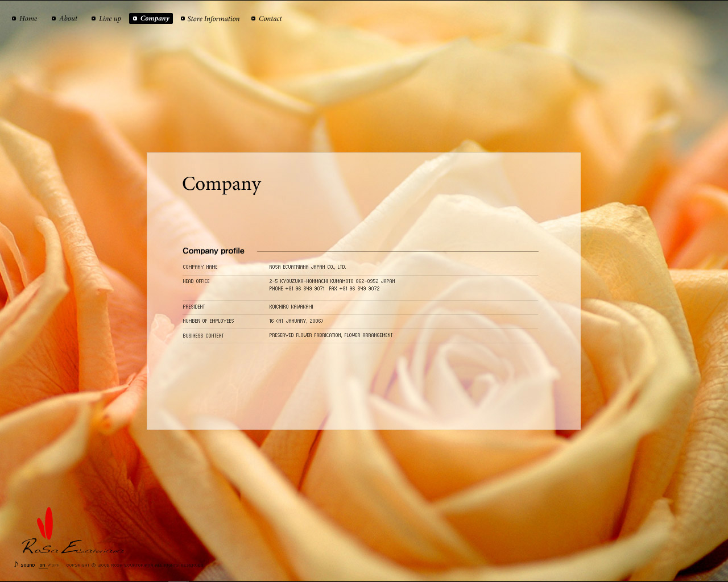Click the employee count 16 value

(296, 321)
